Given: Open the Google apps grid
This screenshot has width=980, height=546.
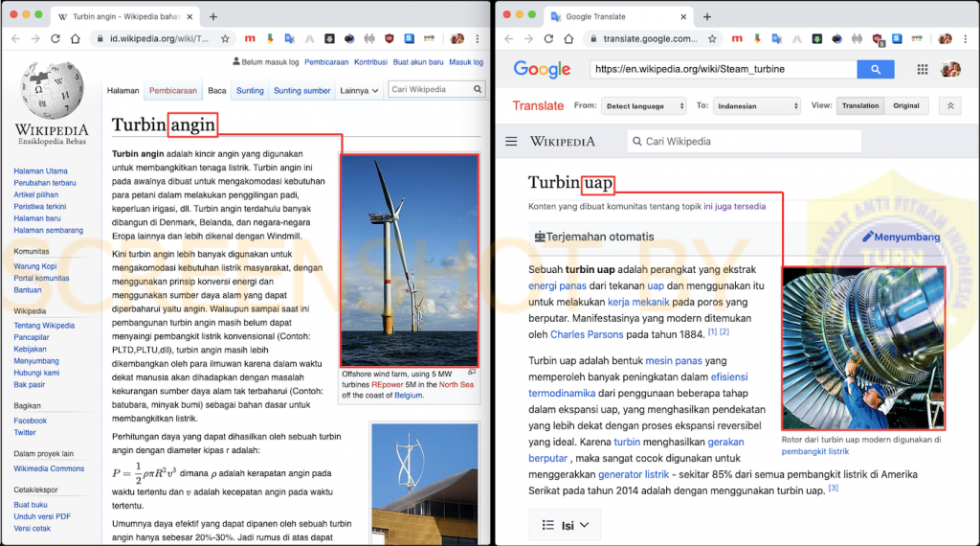Looking at the screenshot, I should coord(923,69).
